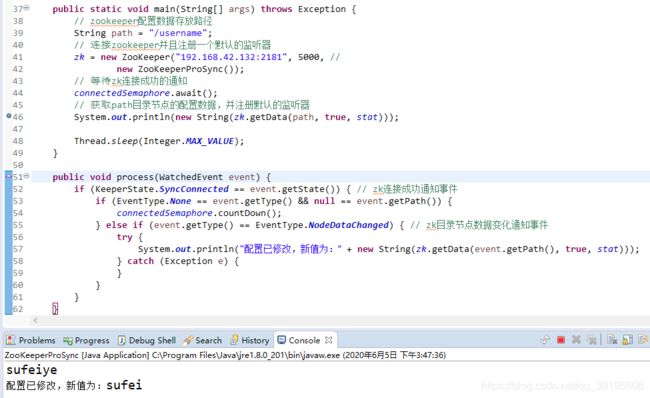650x398 pixels.
Task: Click the Progress tab icon
Action: 68,341
